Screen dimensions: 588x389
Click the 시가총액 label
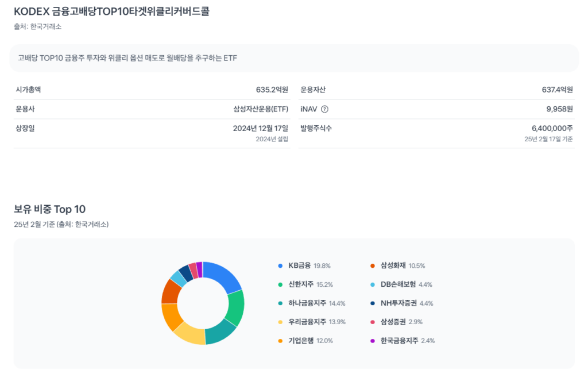(29, 90)
